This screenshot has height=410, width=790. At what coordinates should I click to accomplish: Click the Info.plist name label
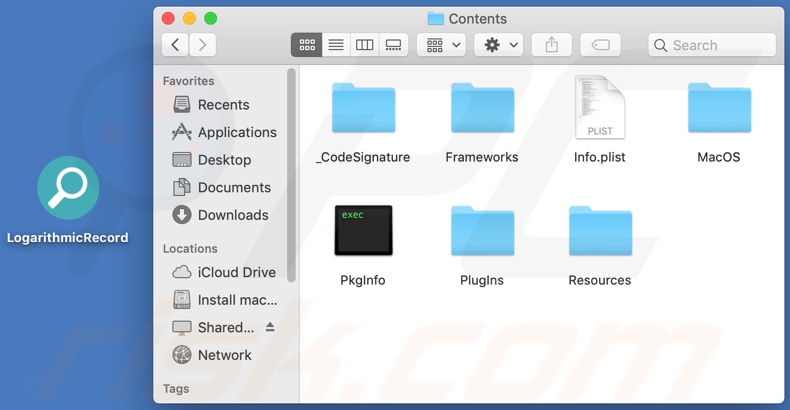point(600,157)
